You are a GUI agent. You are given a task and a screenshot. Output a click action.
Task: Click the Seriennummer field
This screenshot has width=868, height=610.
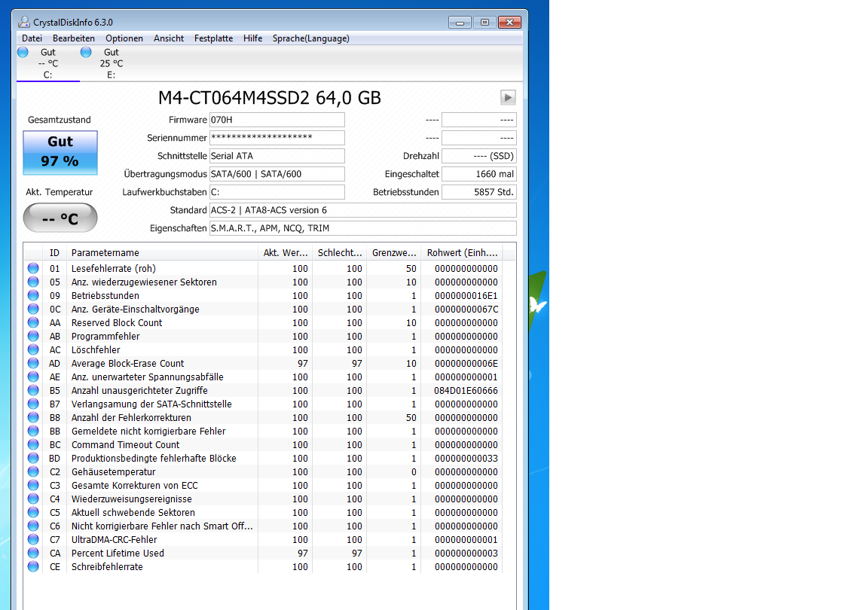pos(277,138)
